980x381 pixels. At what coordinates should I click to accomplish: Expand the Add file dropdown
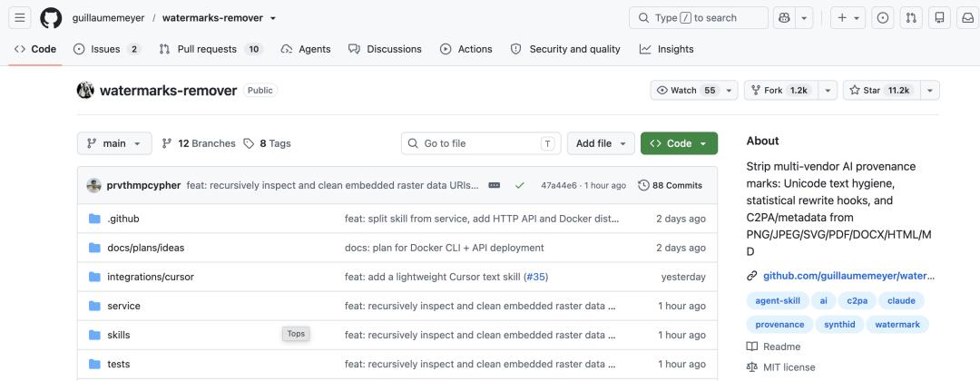[x=601, y=143]
